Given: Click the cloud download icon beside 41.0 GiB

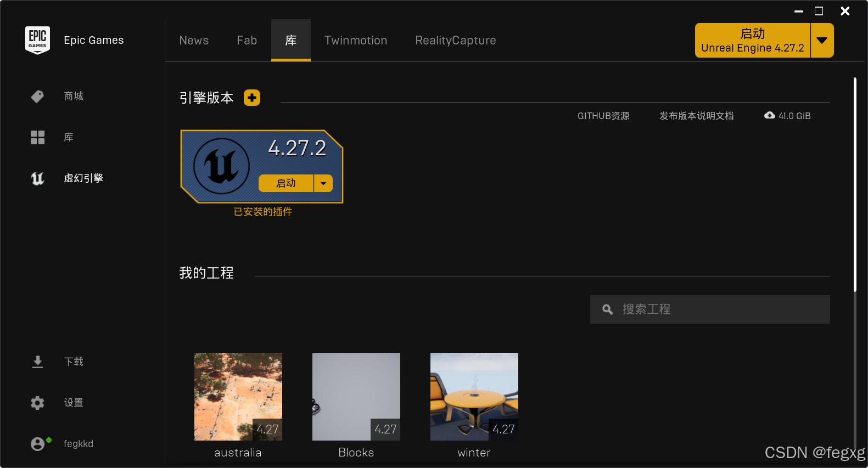Looking at the screenshot, I should (770, 115).
